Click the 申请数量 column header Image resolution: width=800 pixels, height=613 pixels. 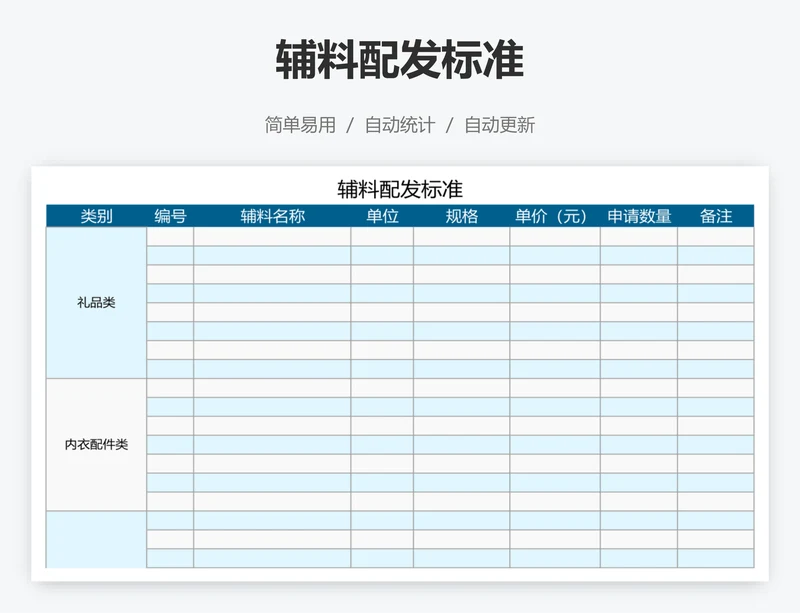[x=639, y=216]
